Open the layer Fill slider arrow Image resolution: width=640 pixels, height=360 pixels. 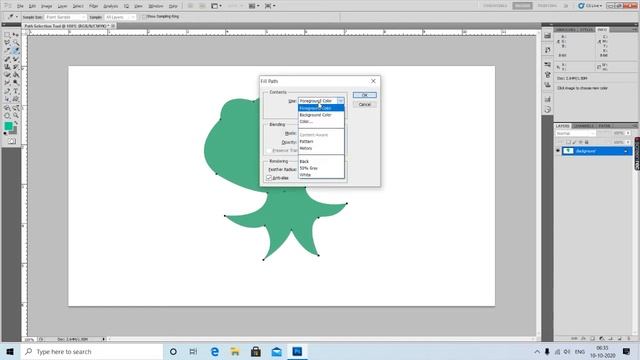coord(628,142)
